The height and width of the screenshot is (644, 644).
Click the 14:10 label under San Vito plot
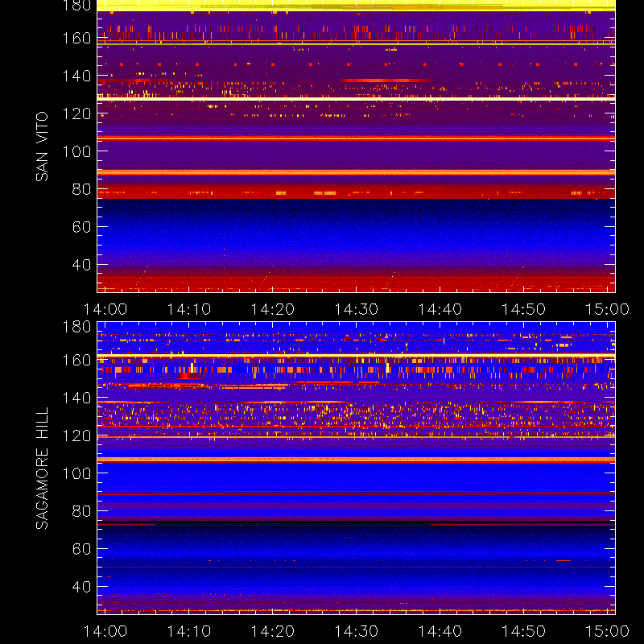[189, 309]
